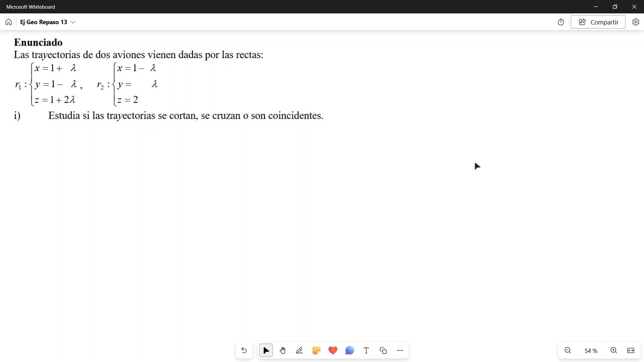Click the 54 % zoom level
The width and height of the screenshot is (644, 362).
click(591, 351)
